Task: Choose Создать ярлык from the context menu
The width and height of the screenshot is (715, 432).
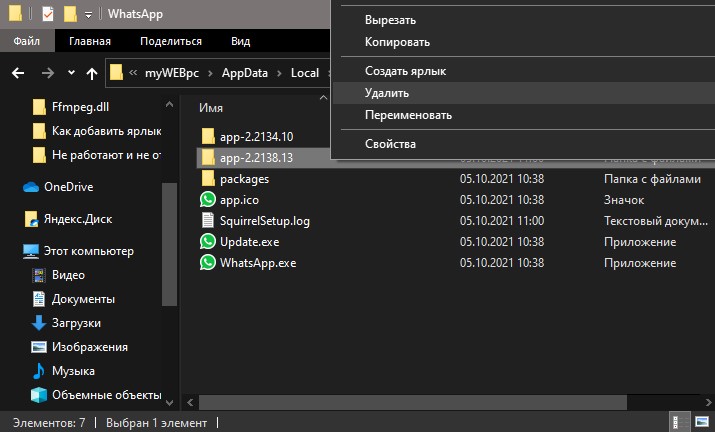Action: pos(523,71)
